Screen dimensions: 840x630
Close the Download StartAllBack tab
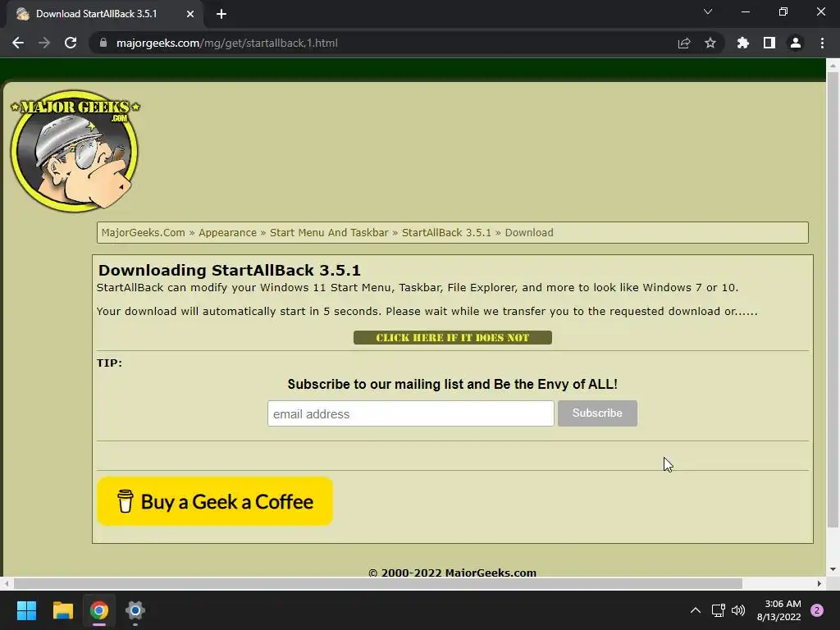(x=190, y=14)
